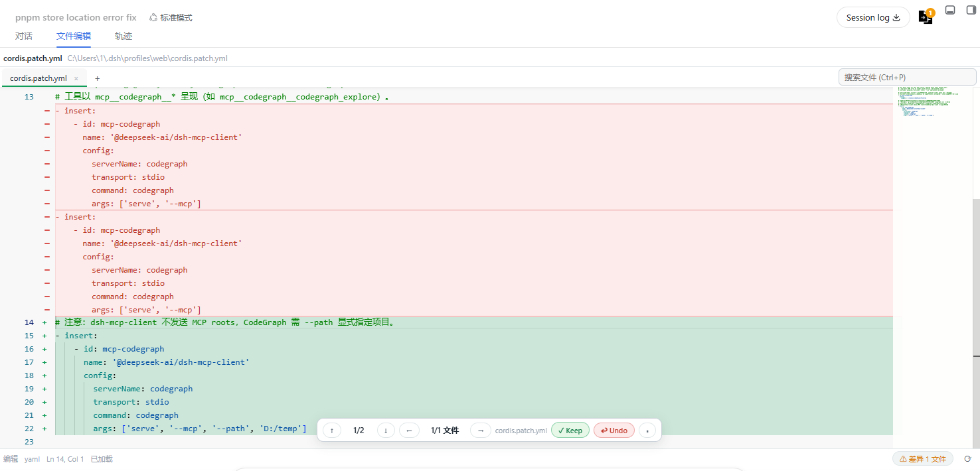Click the cordis.patch.yml label in diff toolbar

[521, 431]
